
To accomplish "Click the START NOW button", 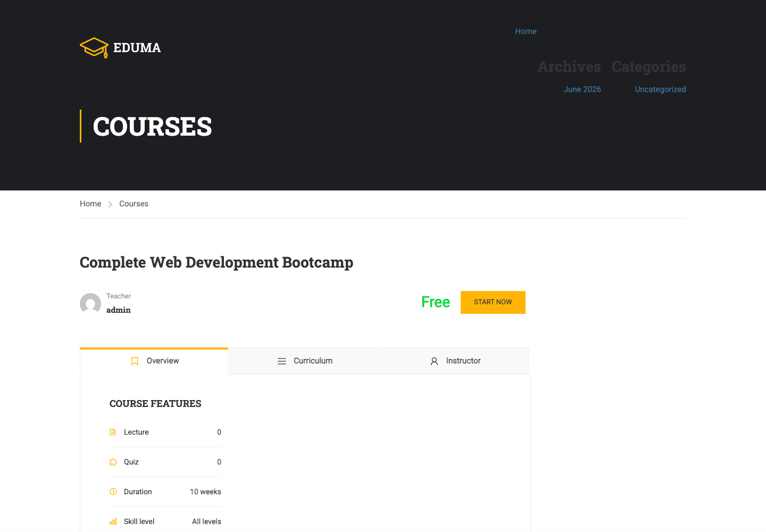I will coord(493,302).
